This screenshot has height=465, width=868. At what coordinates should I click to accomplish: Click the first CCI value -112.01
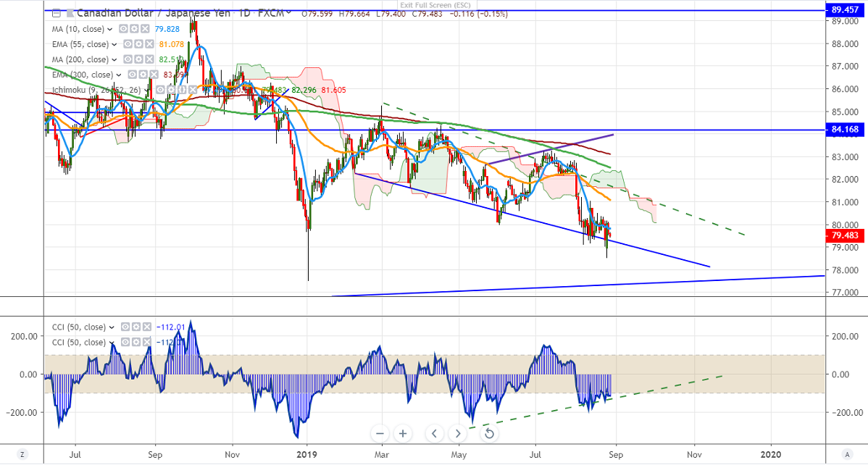(170, 327)
